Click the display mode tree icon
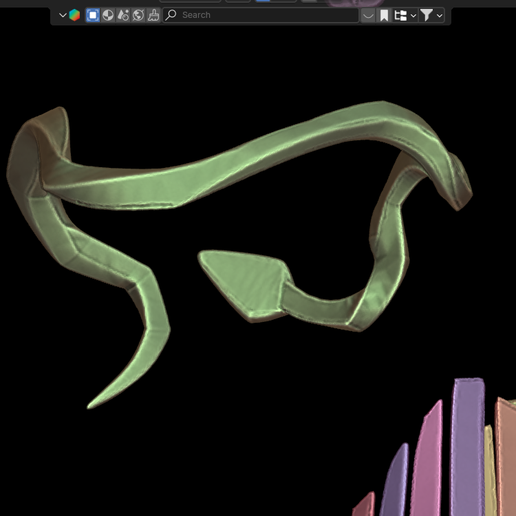516x516 pixels. click(400, 15)
